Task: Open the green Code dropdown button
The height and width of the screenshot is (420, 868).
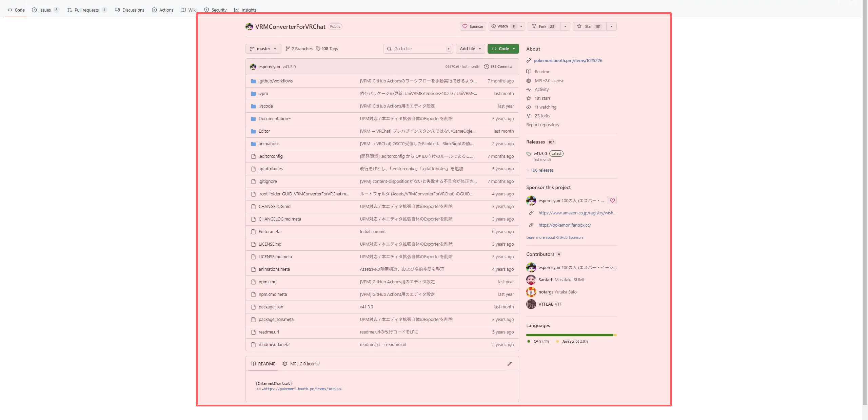Action: [503, 49]
